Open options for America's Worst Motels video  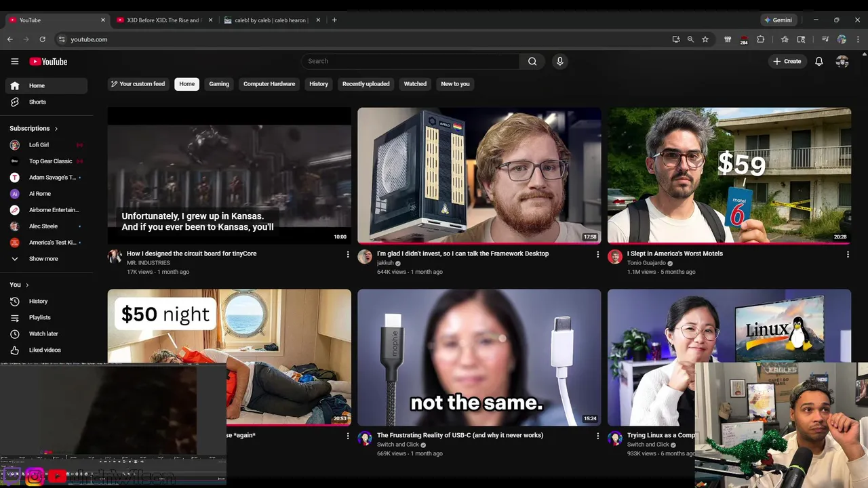[x=848, y=254]
